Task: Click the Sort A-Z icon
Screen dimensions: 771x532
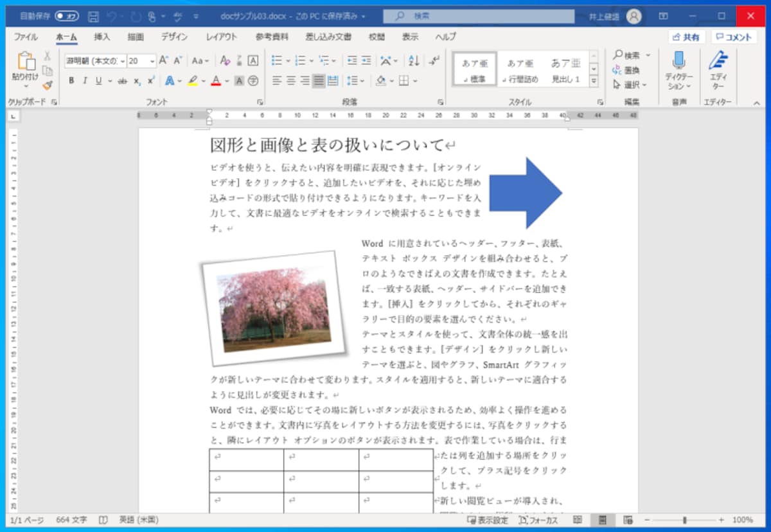Action: pos(414,60)
